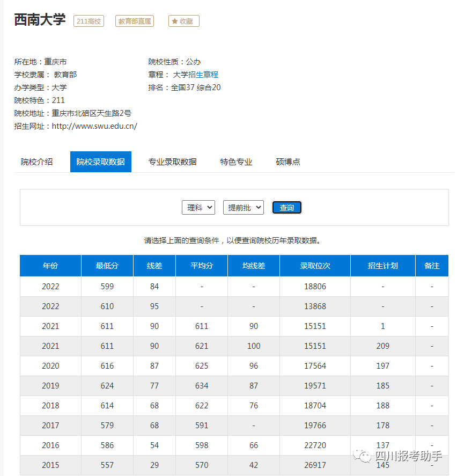
Task: Click the 查询 search button
Action: coord(287,208)
